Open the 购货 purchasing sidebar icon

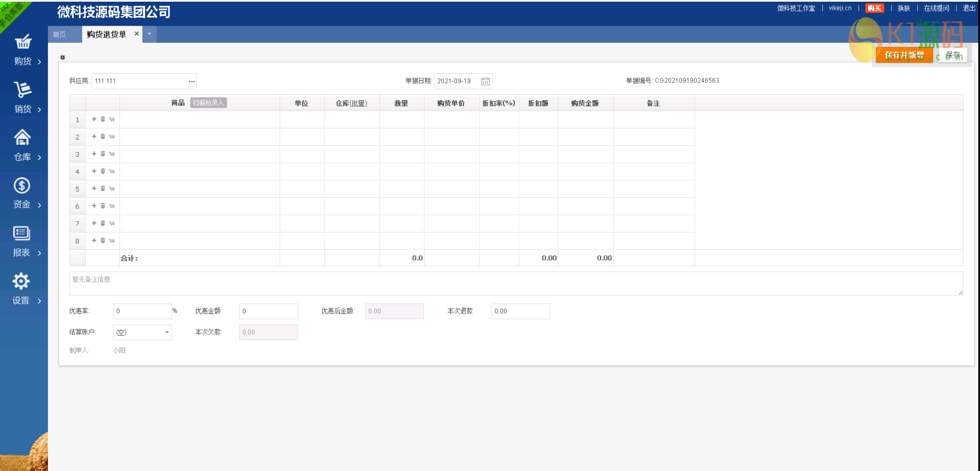[23, 42]
